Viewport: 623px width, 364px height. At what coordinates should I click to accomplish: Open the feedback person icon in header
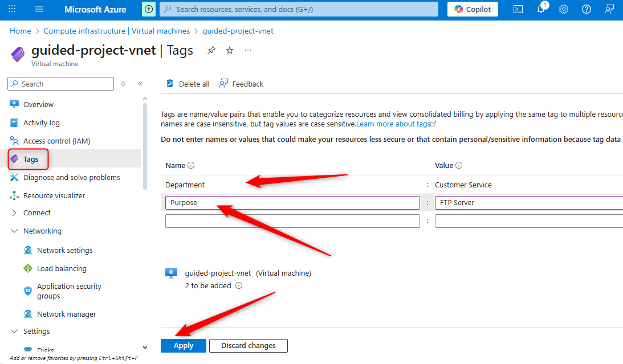tap(609, 9)
